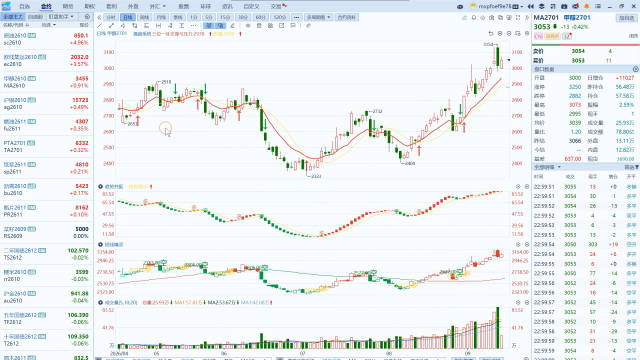The height and width of the screenshot is (360, 640).
Task: Click the CN tag under the price
Action: (x=538, y=36)
